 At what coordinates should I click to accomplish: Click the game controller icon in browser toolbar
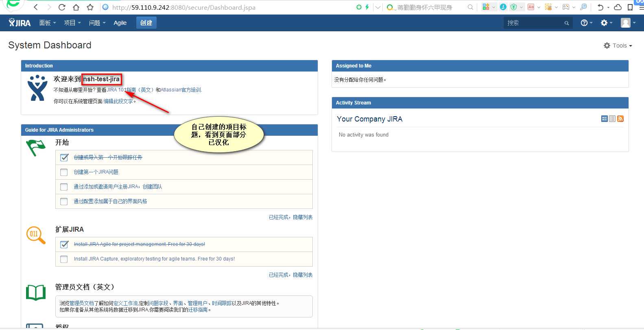[566, 7]
